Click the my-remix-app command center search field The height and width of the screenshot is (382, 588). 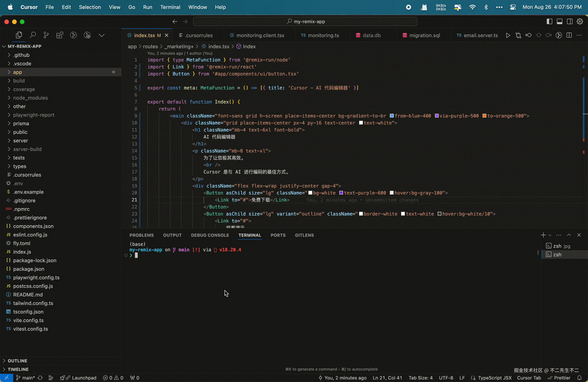click(x=305, y=22)
